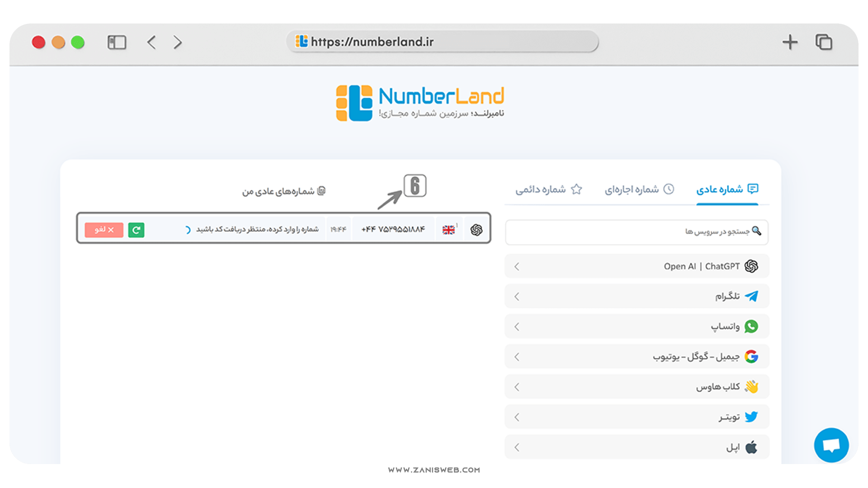Click the waiting-for-code status message

click(257, 230)
